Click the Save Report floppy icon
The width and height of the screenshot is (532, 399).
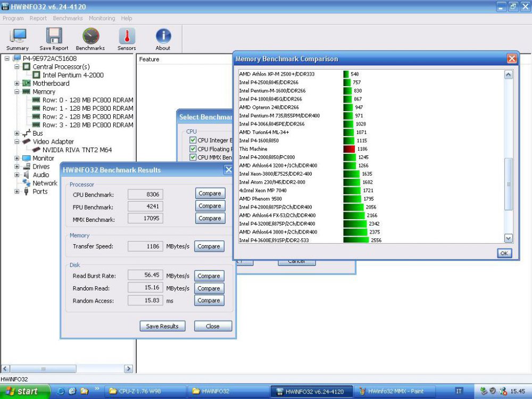click(x=54, y=37)
